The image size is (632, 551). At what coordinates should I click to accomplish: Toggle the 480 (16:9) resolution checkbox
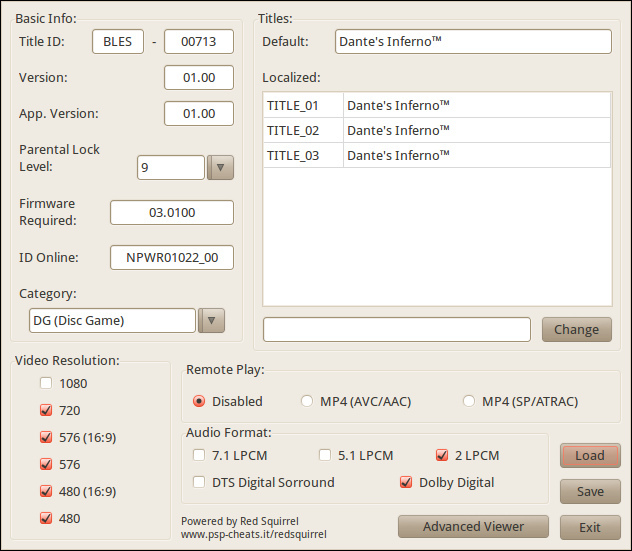[x=46, y=491]
